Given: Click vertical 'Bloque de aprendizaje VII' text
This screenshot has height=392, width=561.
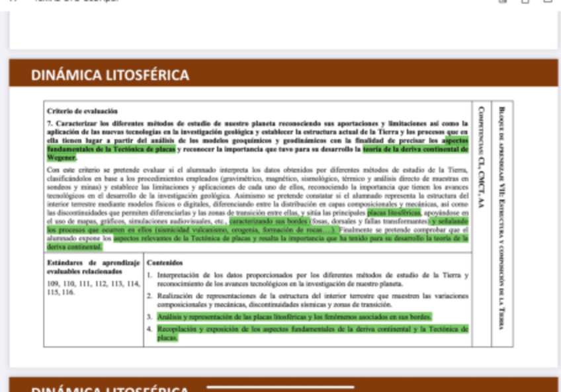Looking at the screenshot, I should point(502,218).
